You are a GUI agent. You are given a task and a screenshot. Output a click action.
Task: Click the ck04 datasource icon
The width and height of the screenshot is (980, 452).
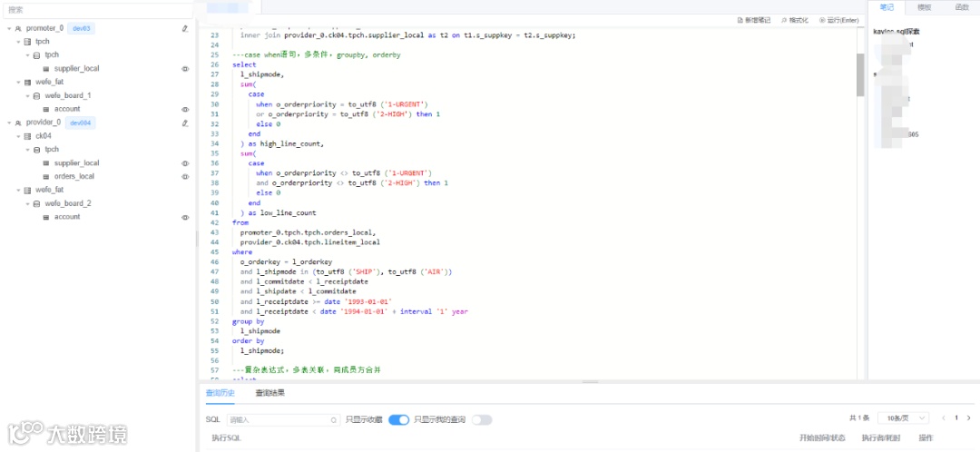(x=27, y=136)
